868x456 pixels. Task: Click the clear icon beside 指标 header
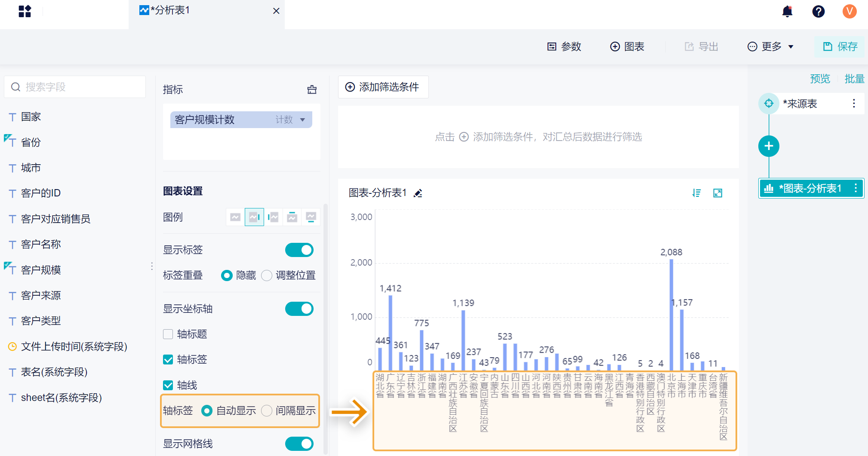[x=312, y=89]
